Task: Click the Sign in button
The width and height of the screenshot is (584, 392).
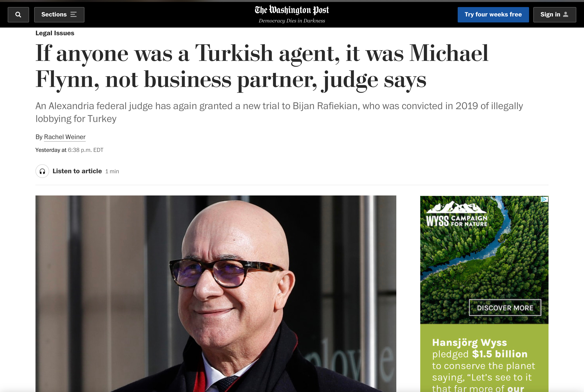Action: tap(555, 15)
